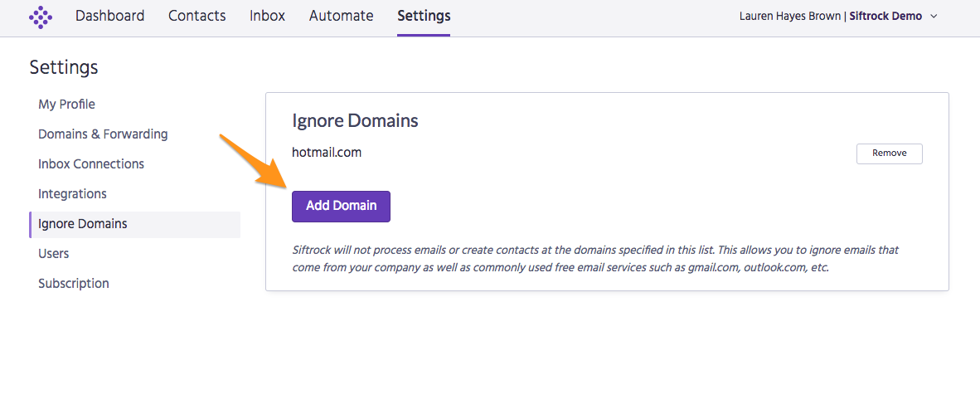Viewport: 980px width, 419px height.
Task: Open the Users settings page
Action: click(54, 254)
